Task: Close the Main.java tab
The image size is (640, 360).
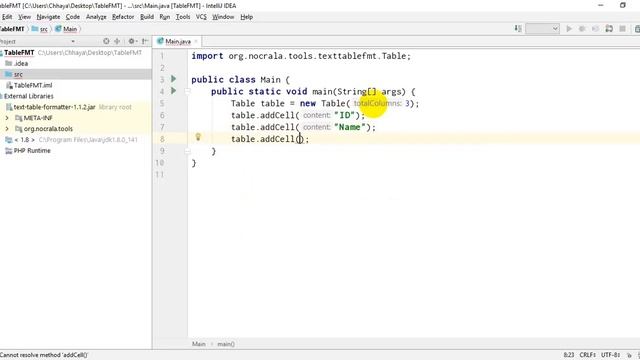Action: [196, 41]
